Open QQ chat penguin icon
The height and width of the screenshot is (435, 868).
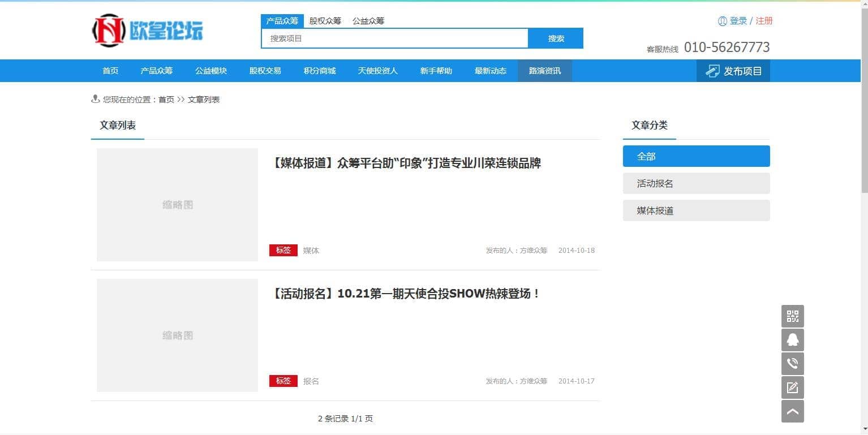click(792, 340)
